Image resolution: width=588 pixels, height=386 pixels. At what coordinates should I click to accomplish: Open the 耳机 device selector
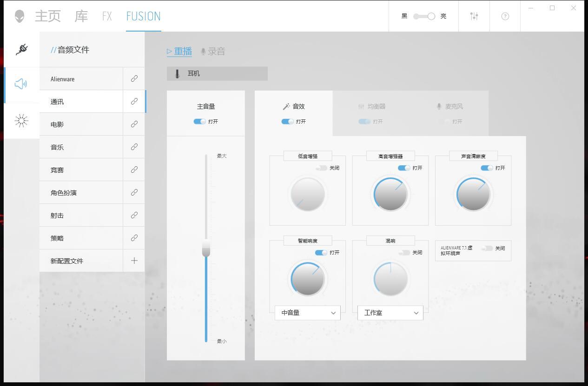click(x=217, y=73)
